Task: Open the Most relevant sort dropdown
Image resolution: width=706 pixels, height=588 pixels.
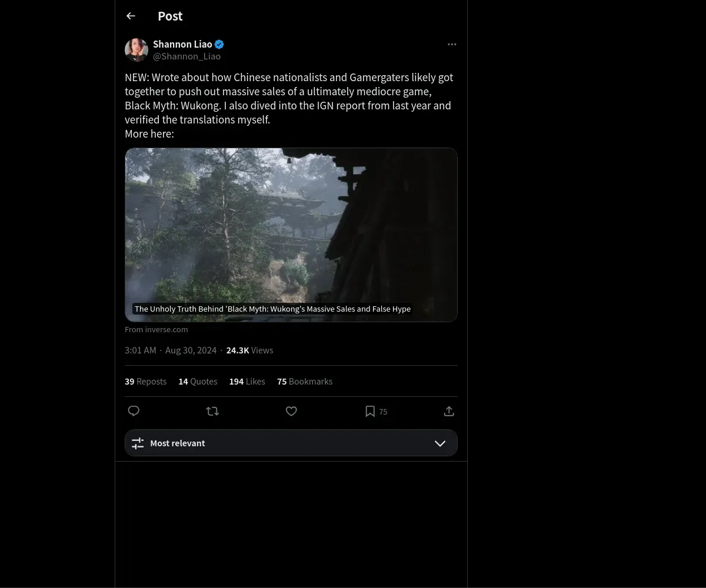Action: click(291, 443)
